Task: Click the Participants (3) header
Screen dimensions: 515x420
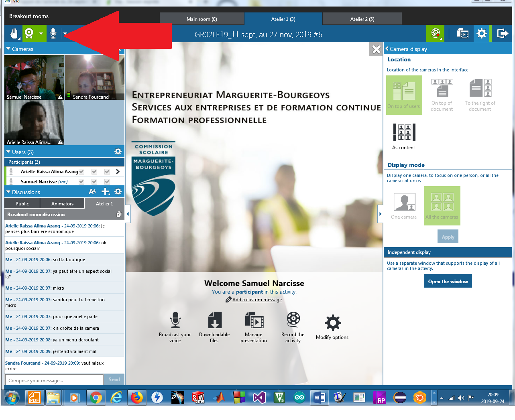Action: pos(64,162)
